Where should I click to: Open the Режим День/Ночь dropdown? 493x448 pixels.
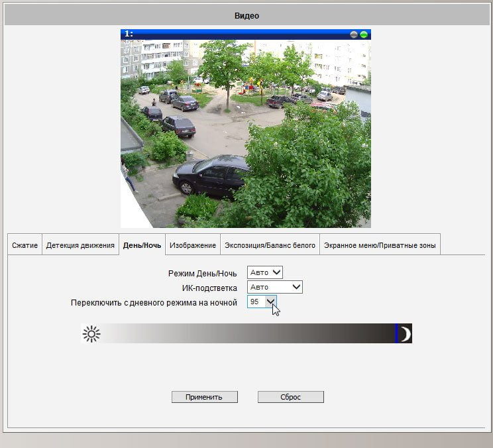click(265, 272)
